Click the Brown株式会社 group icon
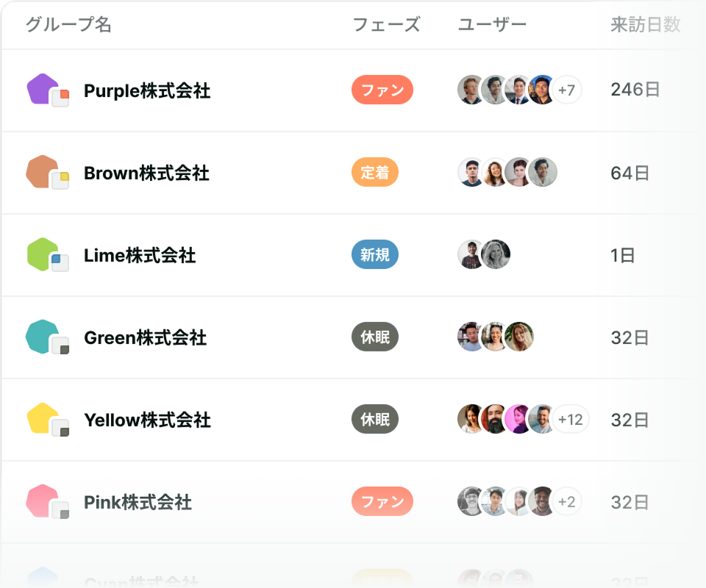Image resolution: width=706 pixels, height=588 pixels. [x=47, y=173]
